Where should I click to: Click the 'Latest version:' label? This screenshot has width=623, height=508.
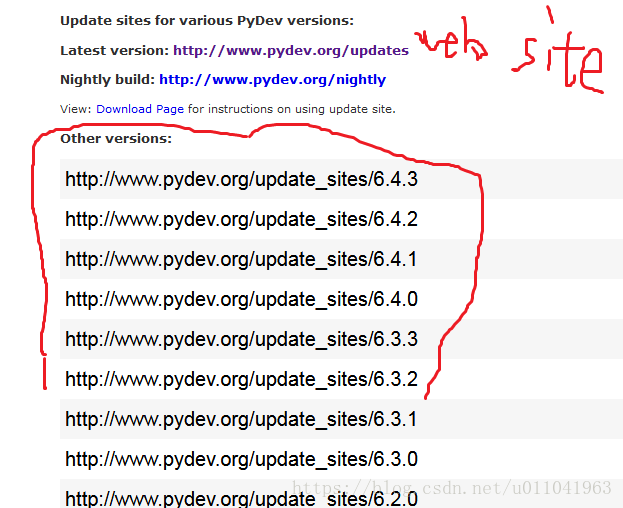click(x=115, y=51)
